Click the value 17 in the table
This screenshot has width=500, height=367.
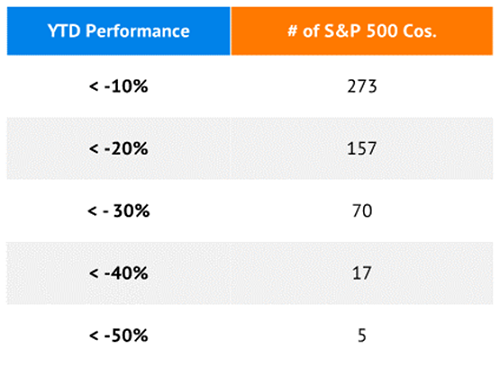[x=362, y=273]
